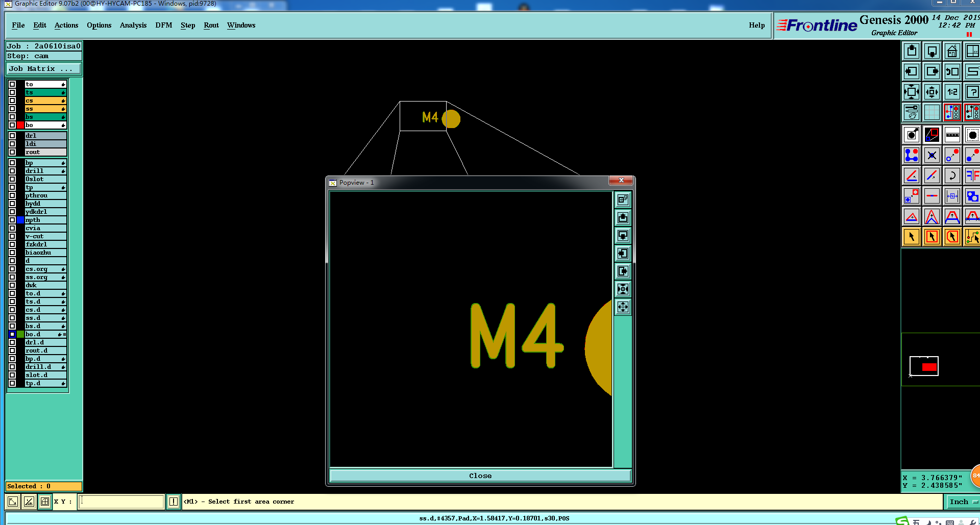
Task: Click green color swatch of layer bo.d
Action: (x=20, y=334)
